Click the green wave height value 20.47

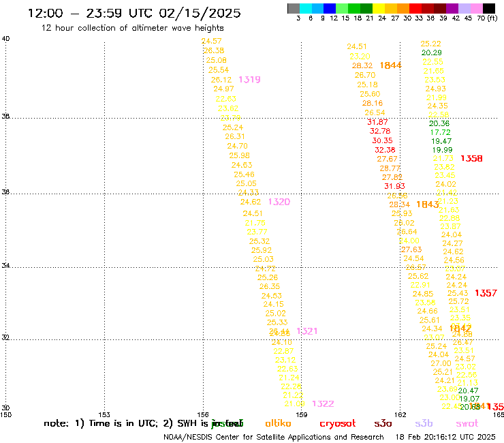pyautogui.click(x=469, y=391)
